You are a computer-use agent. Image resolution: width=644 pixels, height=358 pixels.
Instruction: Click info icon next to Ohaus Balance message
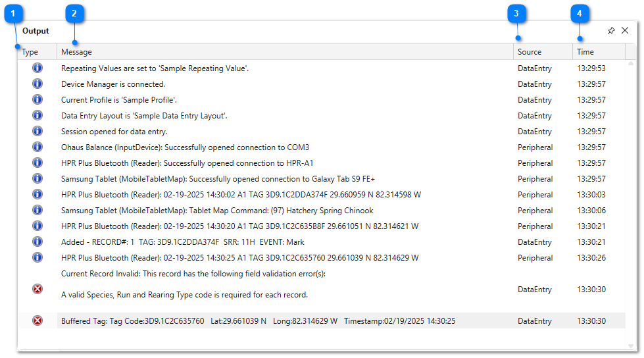pyautogui.click(x=37, y=147)
